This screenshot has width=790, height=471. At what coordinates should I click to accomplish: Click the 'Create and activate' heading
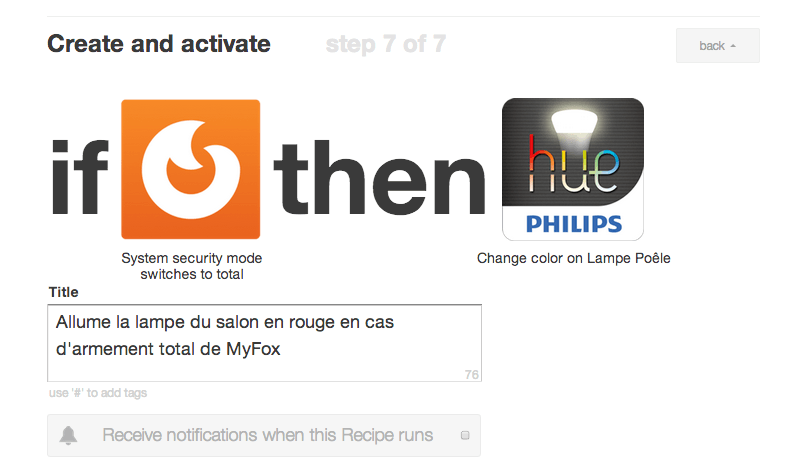pos(159,44)
